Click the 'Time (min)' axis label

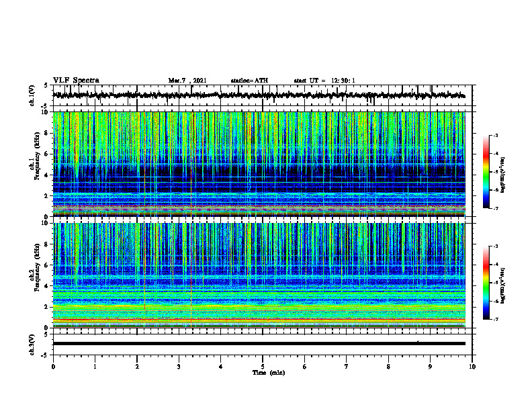269,373
